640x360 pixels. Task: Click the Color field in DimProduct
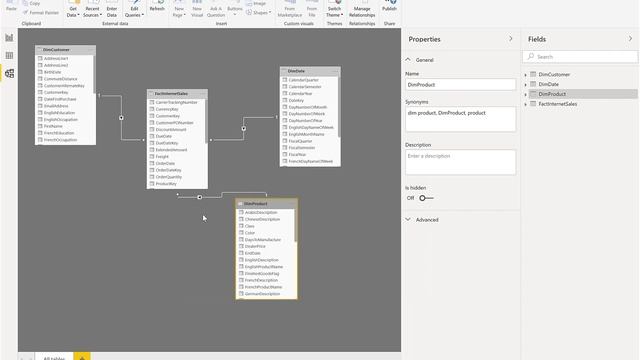(x=250, y=233)
